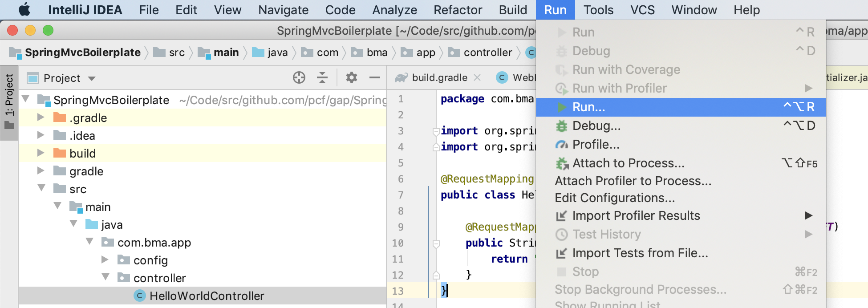Image resolution: width=868 pixels, height=308 pixels.
Task: Open Project panel settings gear
Action: [352, 78]
